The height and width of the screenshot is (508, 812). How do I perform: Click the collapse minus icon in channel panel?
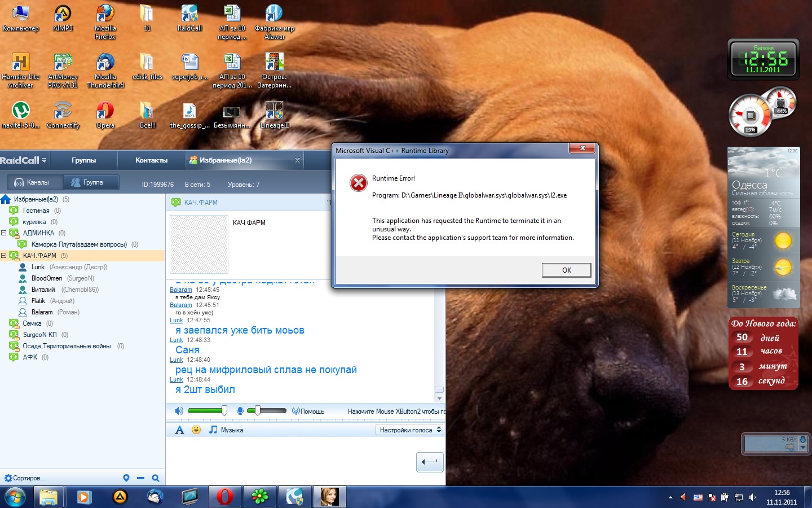140,478
